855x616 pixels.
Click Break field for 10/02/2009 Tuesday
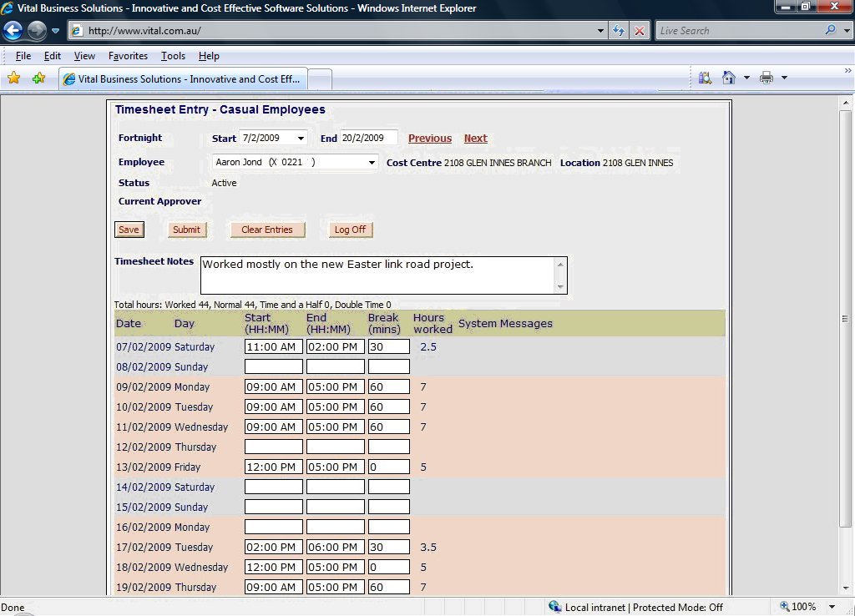pos(389,407)
